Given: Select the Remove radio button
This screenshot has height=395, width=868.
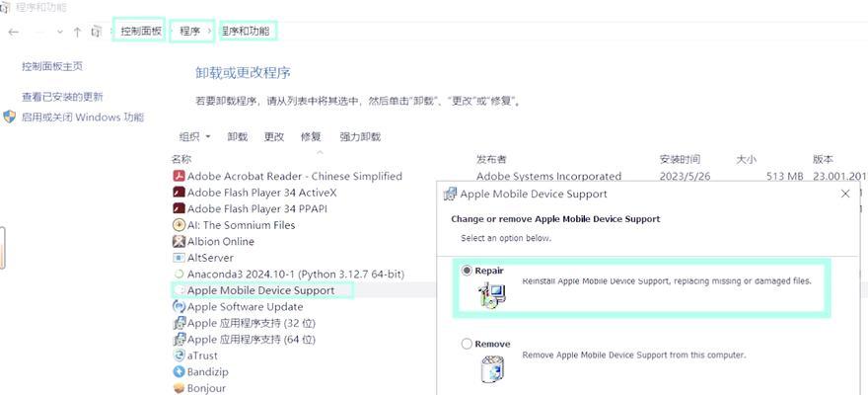Looking at the screenshot, I should 467,344.
